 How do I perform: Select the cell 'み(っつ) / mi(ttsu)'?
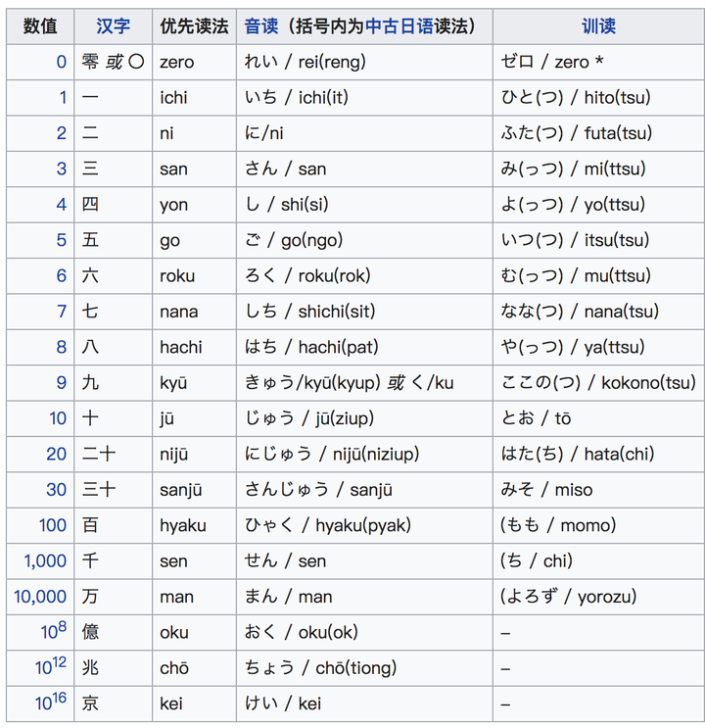(x=598, y=169)
